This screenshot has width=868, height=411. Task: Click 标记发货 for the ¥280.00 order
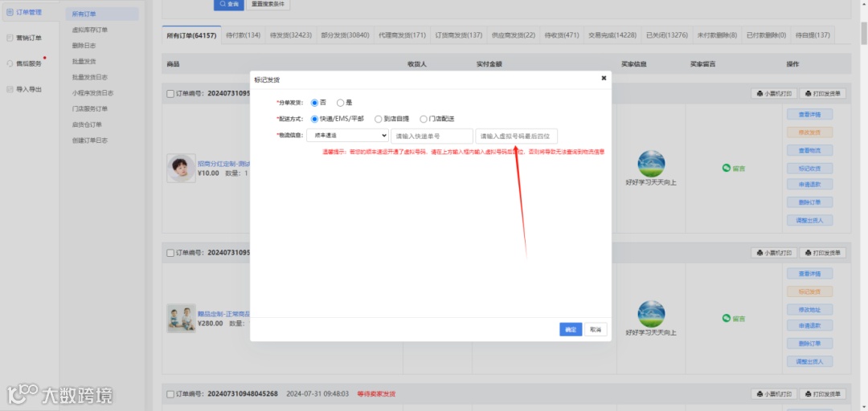pos(809,291)
